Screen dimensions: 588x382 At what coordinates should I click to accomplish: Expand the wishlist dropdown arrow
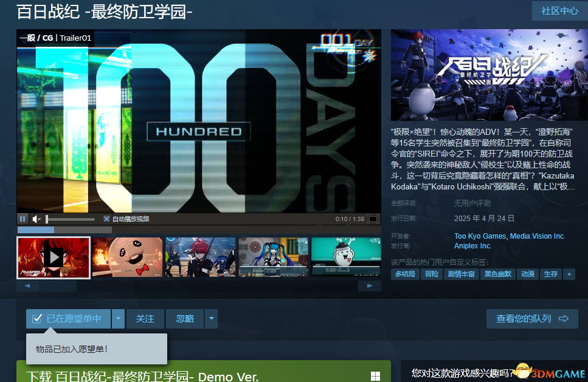pyautogui.click(x=118, y=319)
